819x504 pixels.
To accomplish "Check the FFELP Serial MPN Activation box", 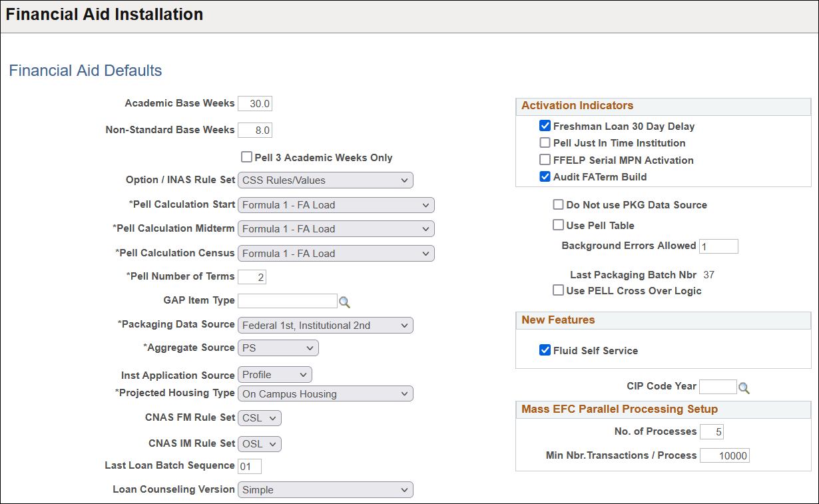I will click(x=545, y=160).
